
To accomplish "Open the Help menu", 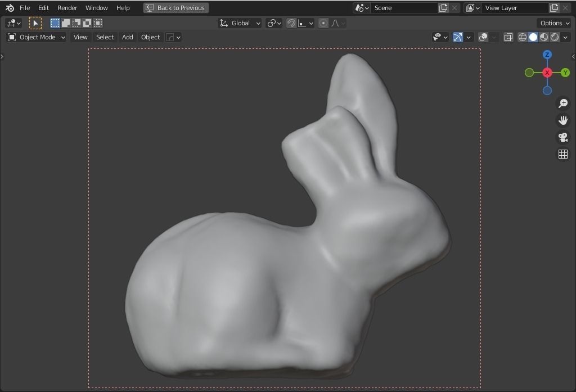I will tap(123, 8).
